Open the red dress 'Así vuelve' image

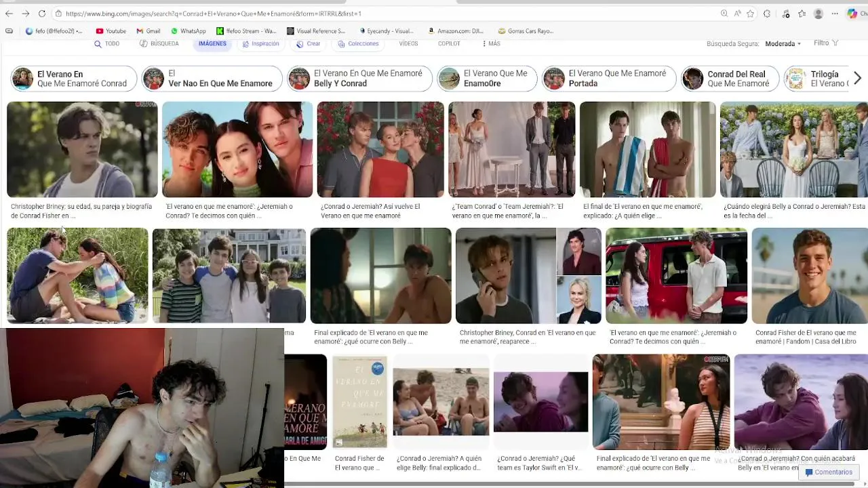(x=380, y=149)
